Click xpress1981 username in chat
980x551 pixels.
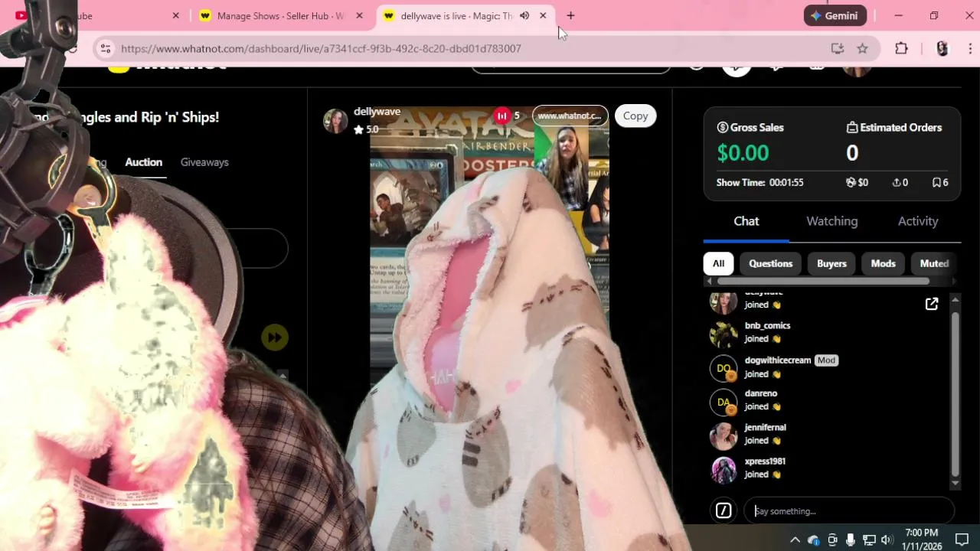coord(765,461)
